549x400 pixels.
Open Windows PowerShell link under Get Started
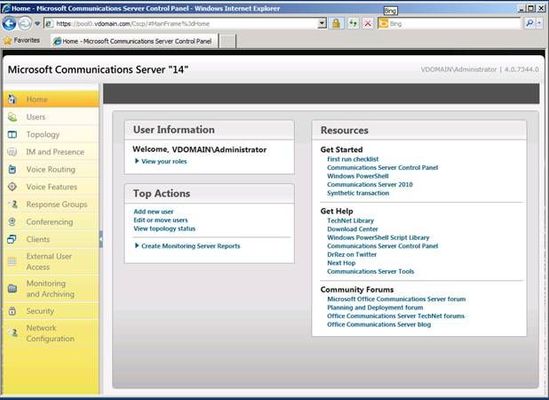(358, 176)
